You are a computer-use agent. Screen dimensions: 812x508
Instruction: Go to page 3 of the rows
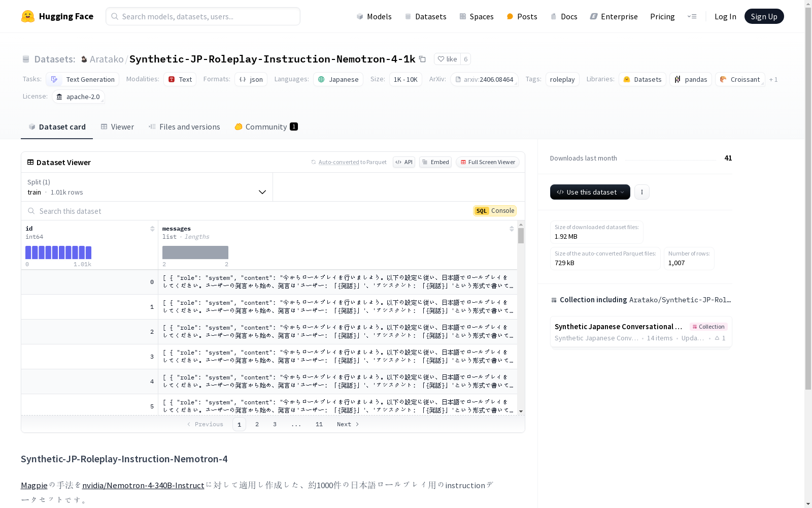pyautogui.click(x=275, y=424)
